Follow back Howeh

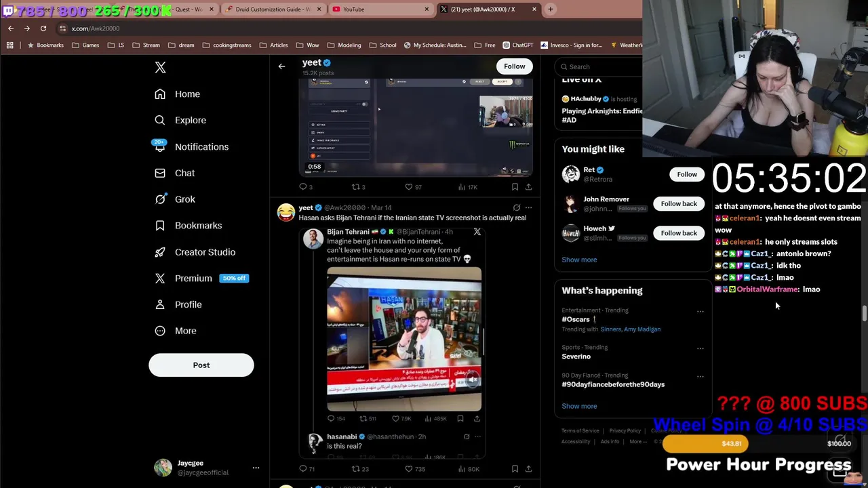click(679, 233)
